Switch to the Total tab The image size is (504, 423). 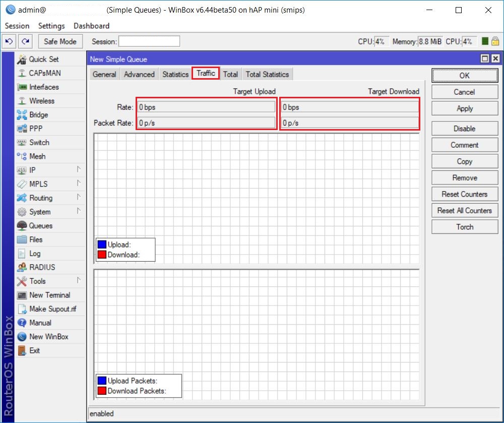pyautogui.click(x=230, y=74)
